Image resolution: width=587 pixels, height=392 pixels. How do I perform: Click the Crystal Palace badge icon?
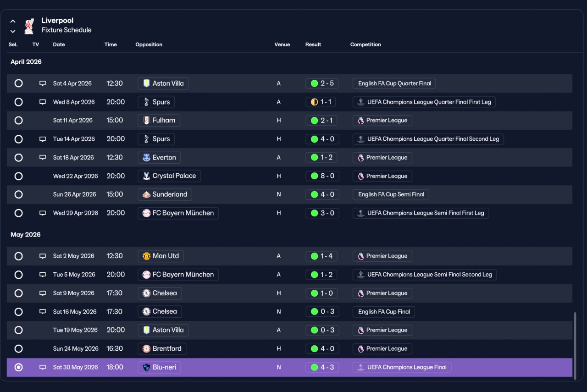point(146,176)
